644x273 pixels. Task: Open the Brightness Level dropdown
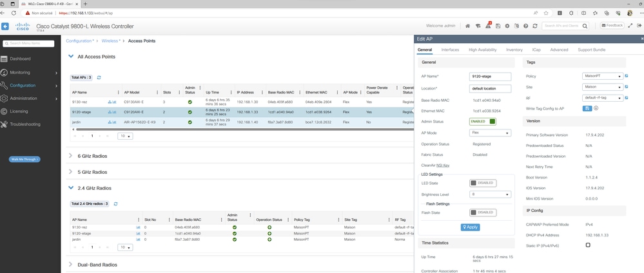[490, 194]
